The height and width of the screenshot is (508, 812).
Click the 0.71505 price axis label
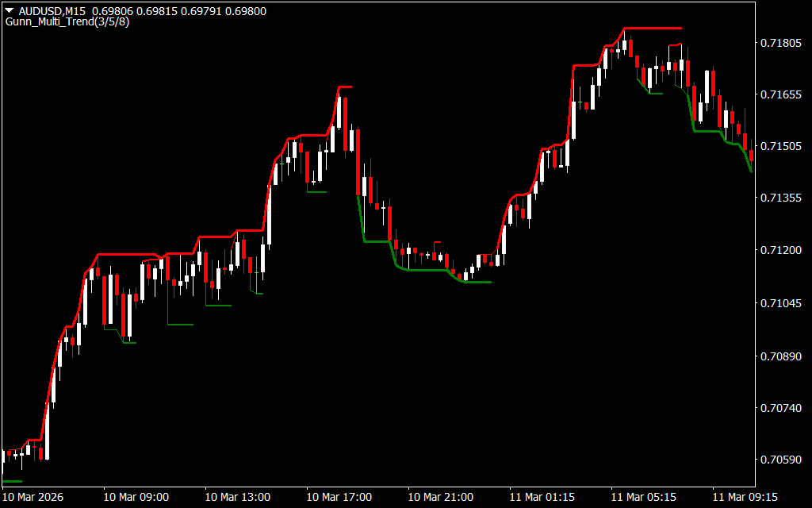pos(780,147)
